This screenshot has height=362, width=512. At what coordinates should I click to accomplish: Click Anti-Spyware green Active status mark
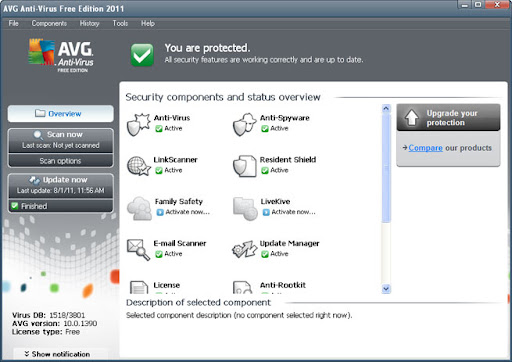[265, 129]
